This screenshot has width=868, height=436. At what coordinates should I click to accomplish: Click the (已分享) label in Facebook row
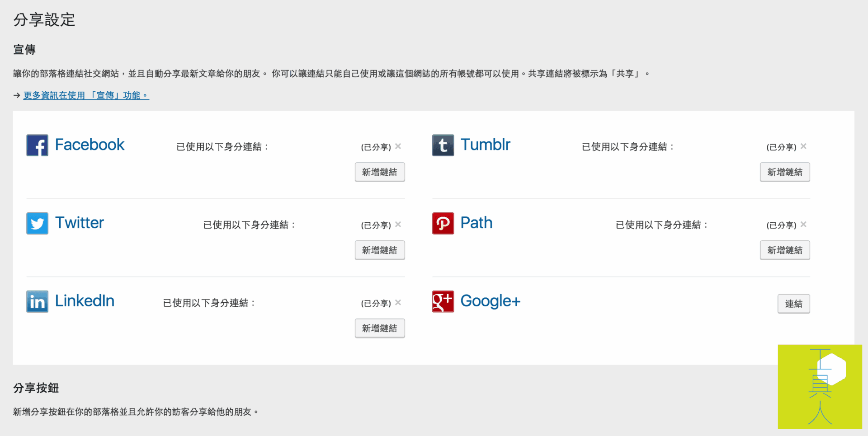click(x=376, y=147)
